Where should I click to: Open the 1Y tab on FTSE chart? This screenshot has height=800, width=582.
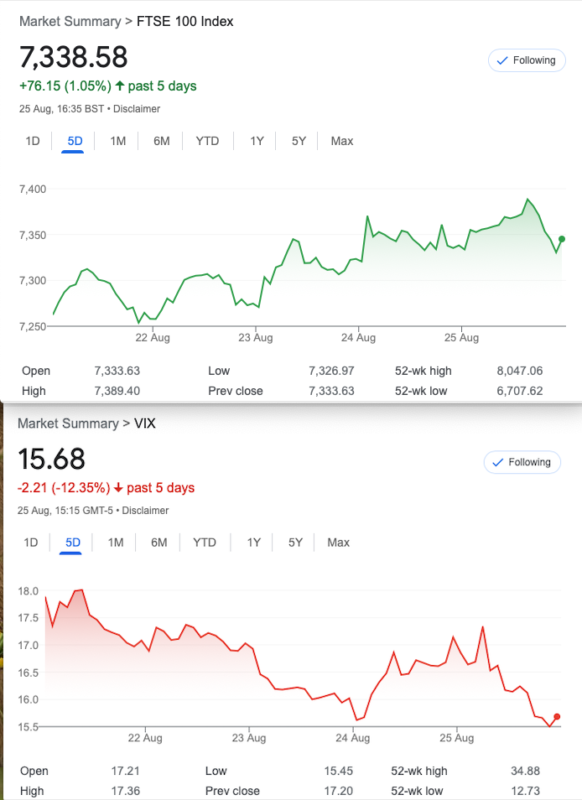click(x=257, y=141)
